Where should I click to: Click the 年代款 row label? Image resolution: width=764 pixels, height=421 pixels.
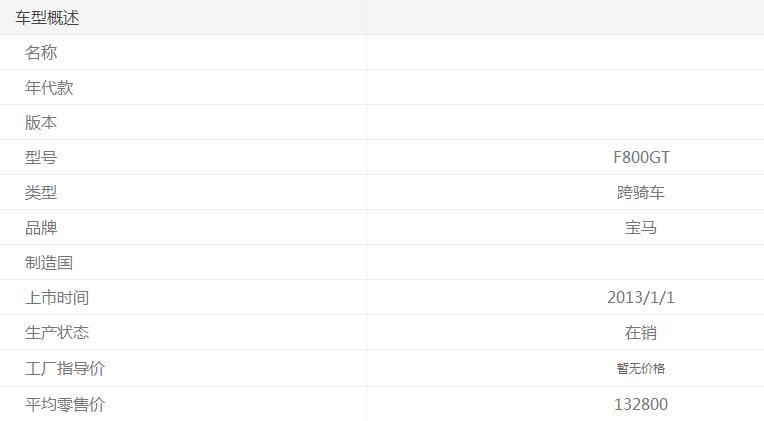point(49,88)
